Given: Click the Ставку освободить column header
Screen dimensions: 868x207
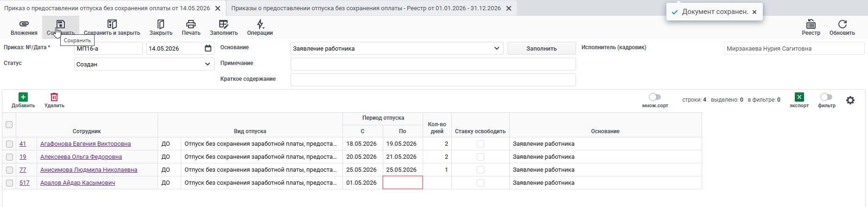Looking at the screenshot, I should 480,131.
